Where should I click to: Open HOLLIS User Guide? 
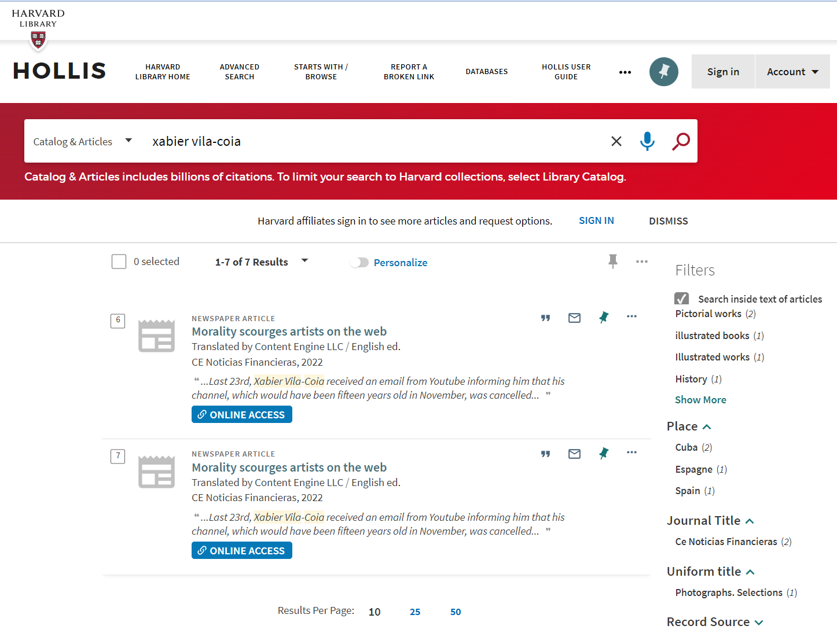pyautogui.click(x=566, y=72)
